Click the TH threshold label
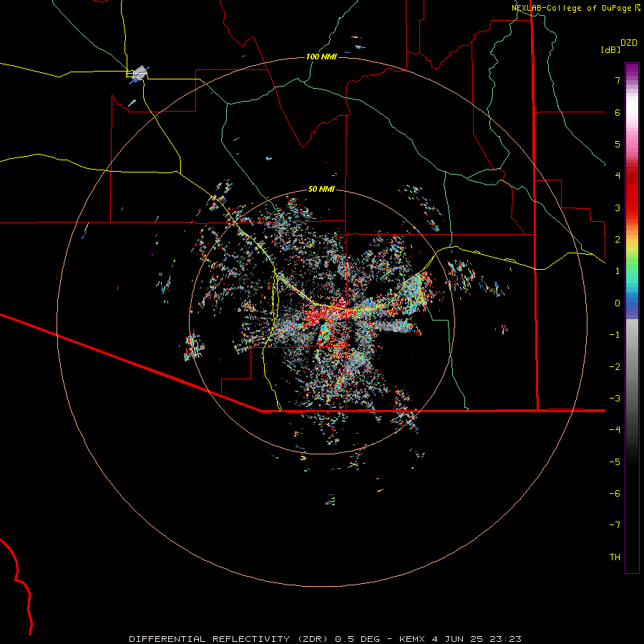 click(615, 557)
